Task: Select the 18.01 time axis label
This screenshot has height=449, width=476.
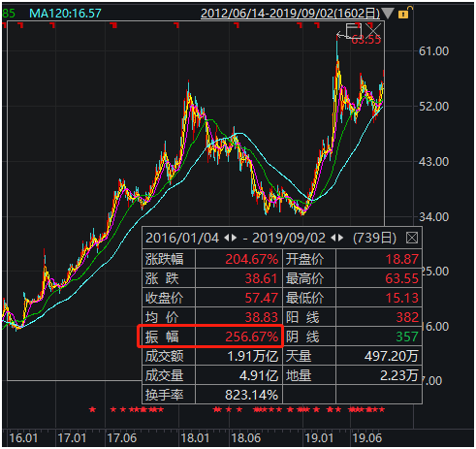Action: click(x=195, y=438)
